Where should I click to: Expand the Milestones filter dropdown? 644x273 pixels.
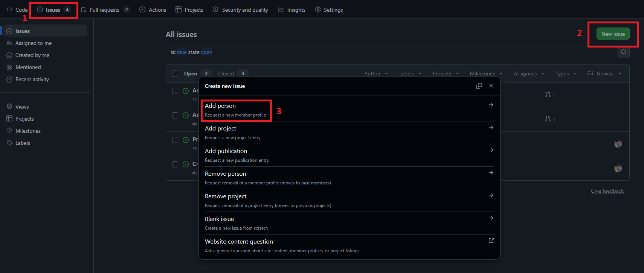tap(486, 74)
